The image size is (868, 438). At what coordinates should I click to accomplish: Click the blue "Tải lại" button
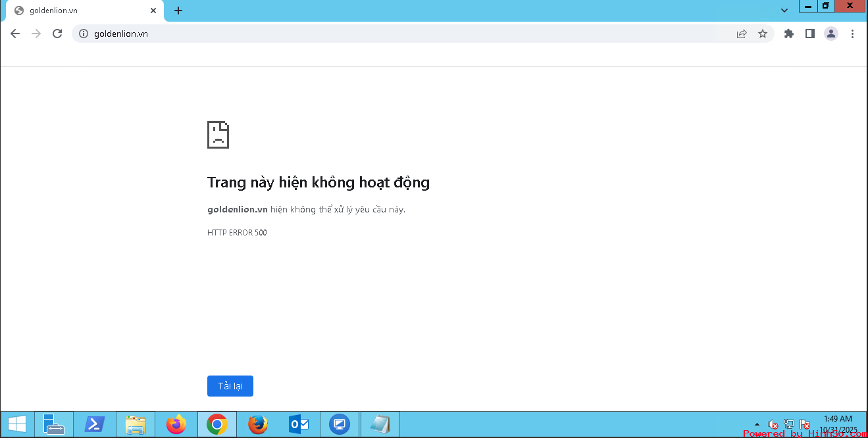(230, 386)
